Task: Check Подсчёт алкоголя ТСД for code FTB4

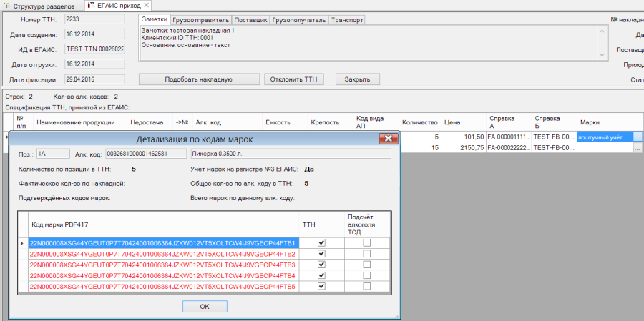Action: [x=367, y=275]
